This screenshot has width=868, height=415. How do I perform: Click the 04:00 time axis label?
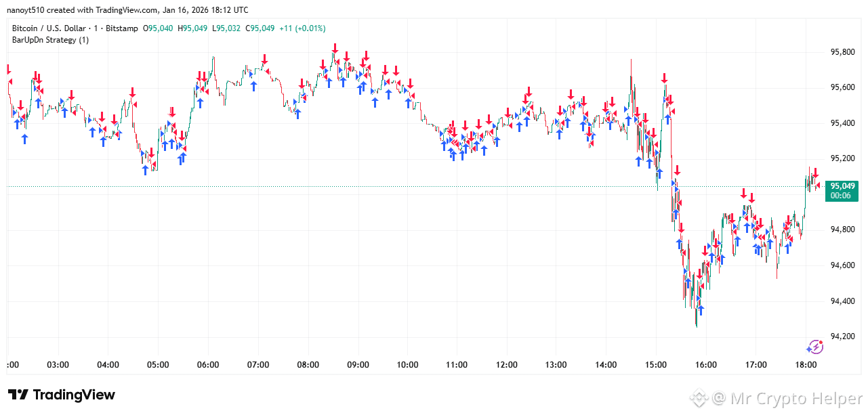click(108, 364)
